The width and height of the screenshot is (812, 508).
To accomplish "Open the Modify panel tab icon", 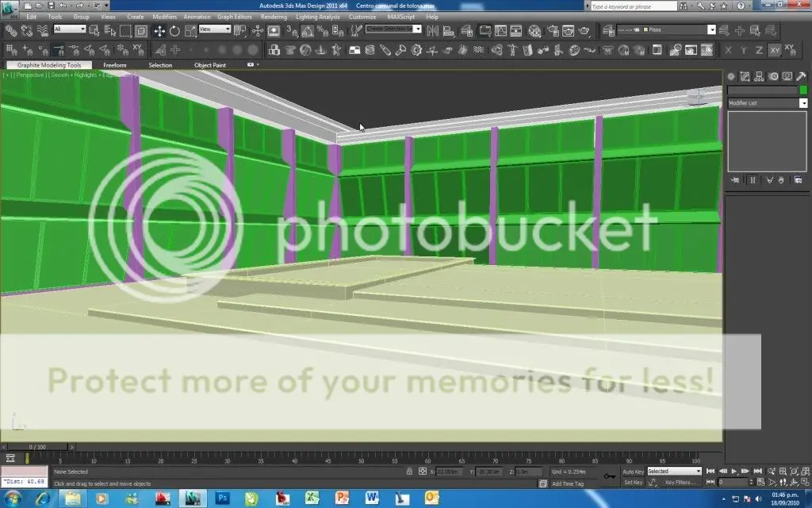I will point(745,77).
